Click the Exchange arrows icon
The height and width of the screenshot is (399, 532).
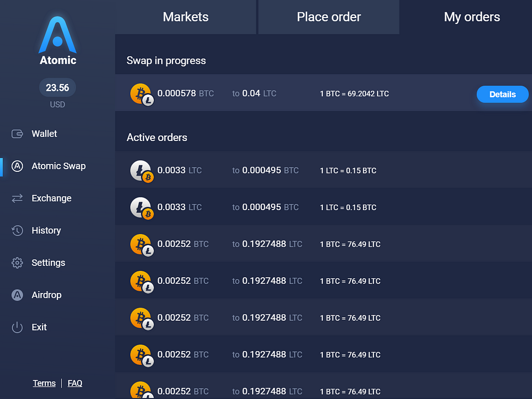(17, 198)
